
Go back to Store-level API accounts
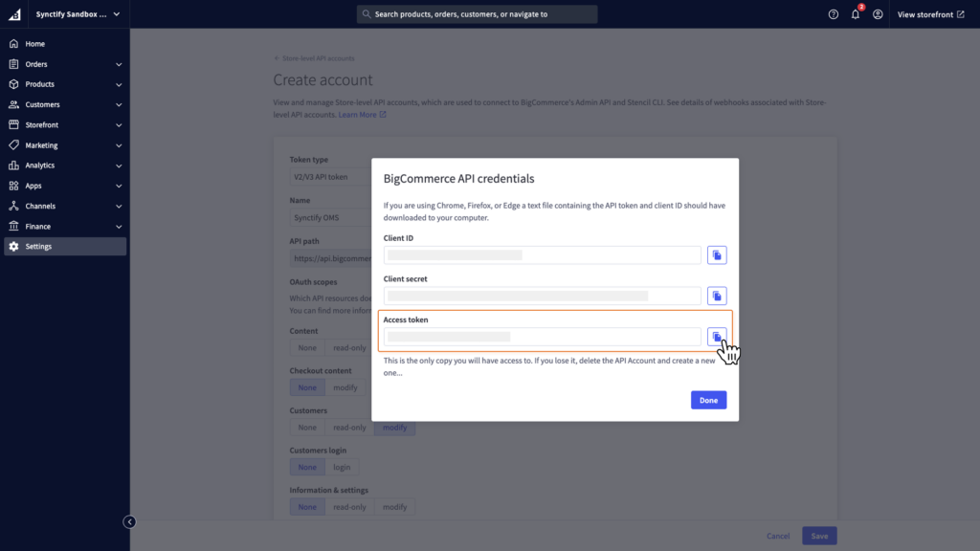click(314, 58)
